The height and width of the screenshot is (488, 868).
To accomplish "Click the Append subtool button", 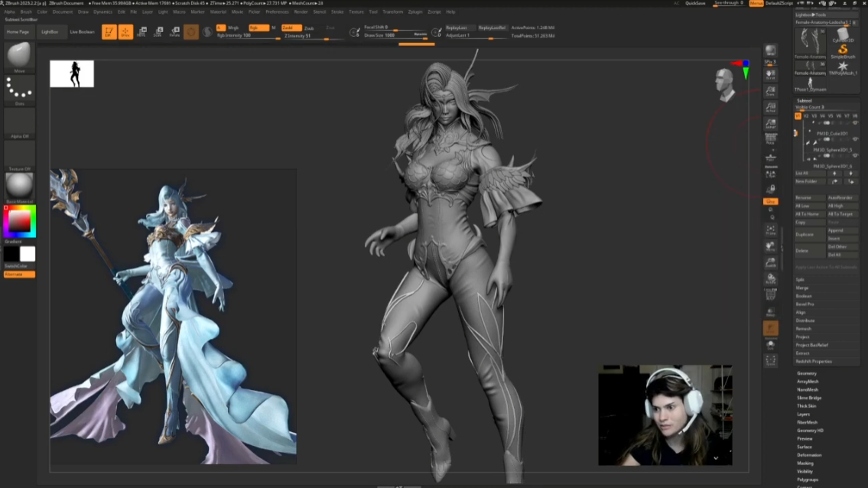I will [x=842, y=230].
